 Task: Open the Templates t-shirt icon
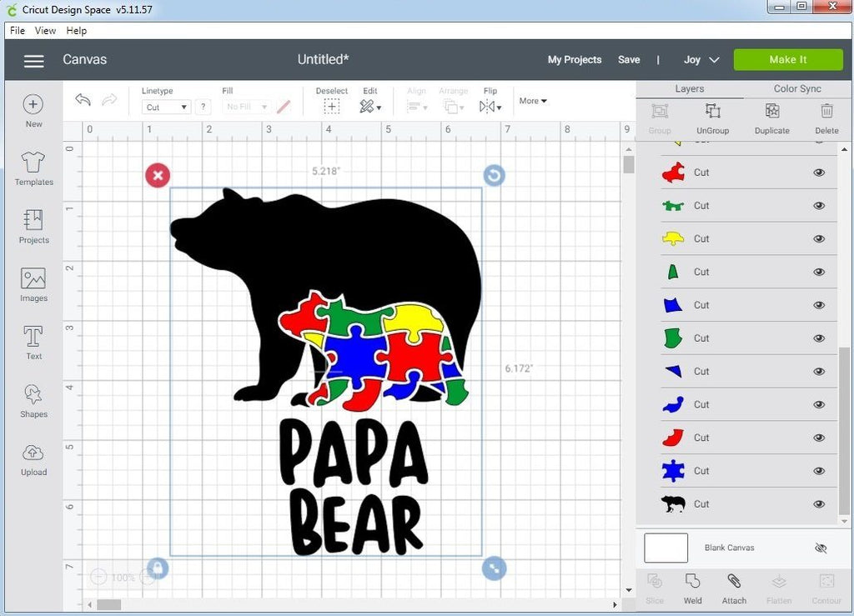coord(33,163)
